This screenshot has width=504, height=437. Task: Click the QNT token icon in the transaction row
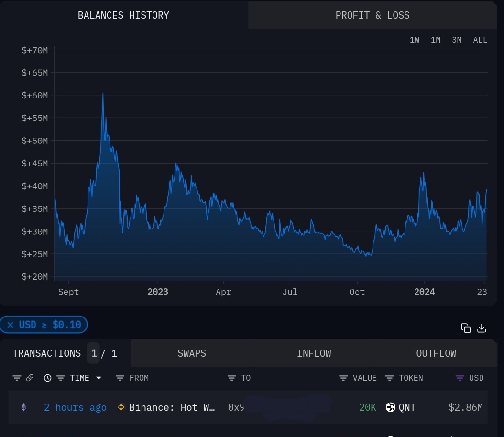390,407
